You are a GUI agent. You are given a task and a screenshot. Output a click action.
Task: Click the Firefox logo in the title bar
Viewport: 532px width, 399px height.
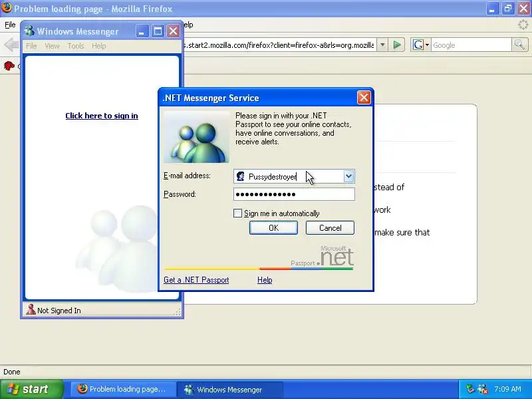tap(7, 7)
